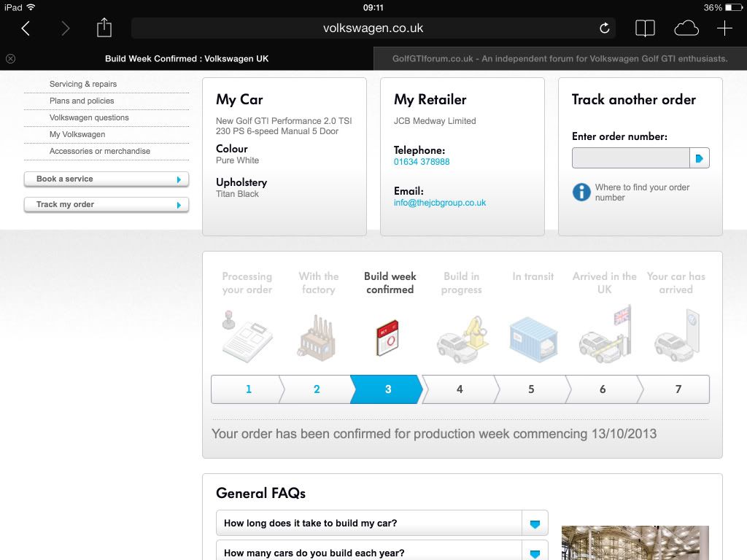Select the order paperwork stamp illustration

247,336
